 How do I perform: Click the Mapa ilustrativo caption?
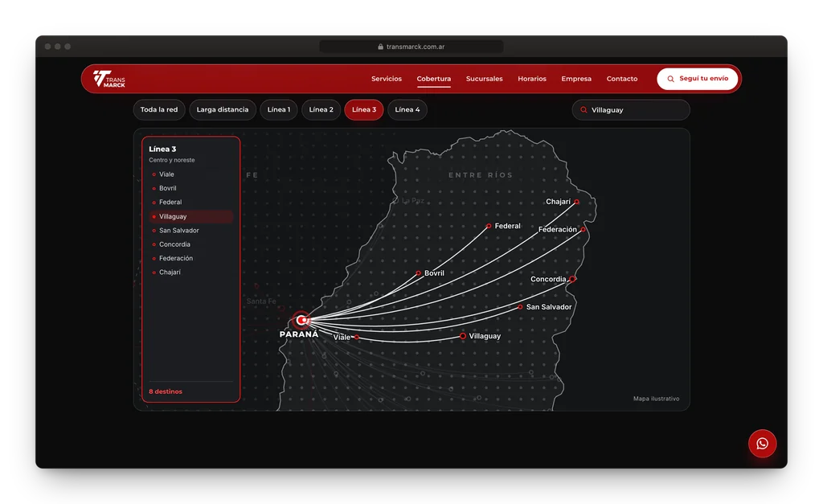[656, 399]
